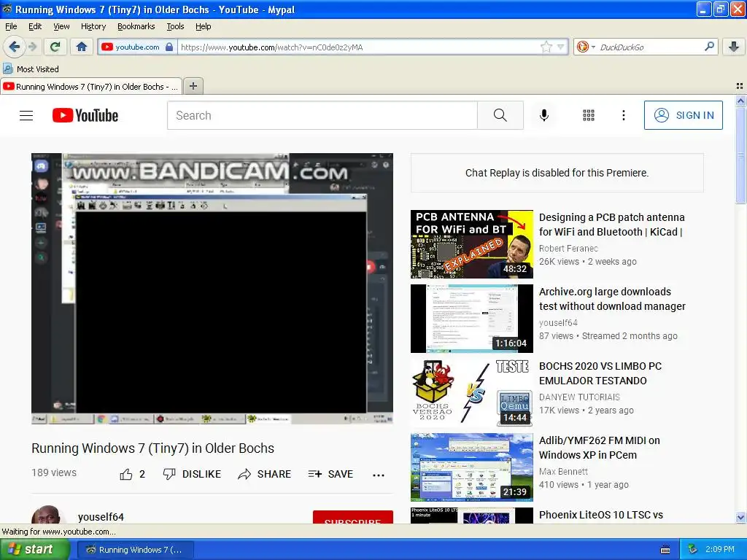Image resolution: width=747 pixels, height=560 pixels.
Task: Click the vertical scrollbar thumb
Action: [x=740, y=155]
